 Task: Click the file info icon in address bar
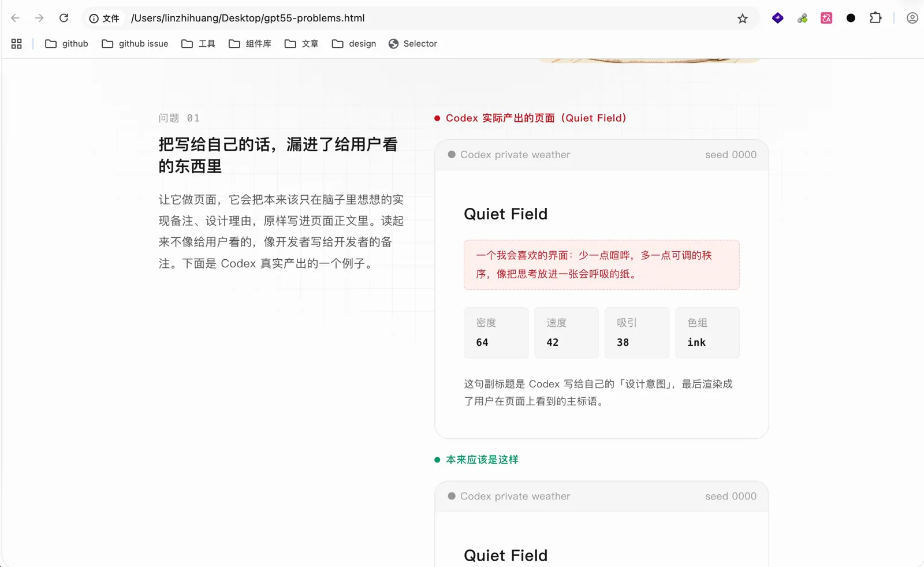[94, 18]
